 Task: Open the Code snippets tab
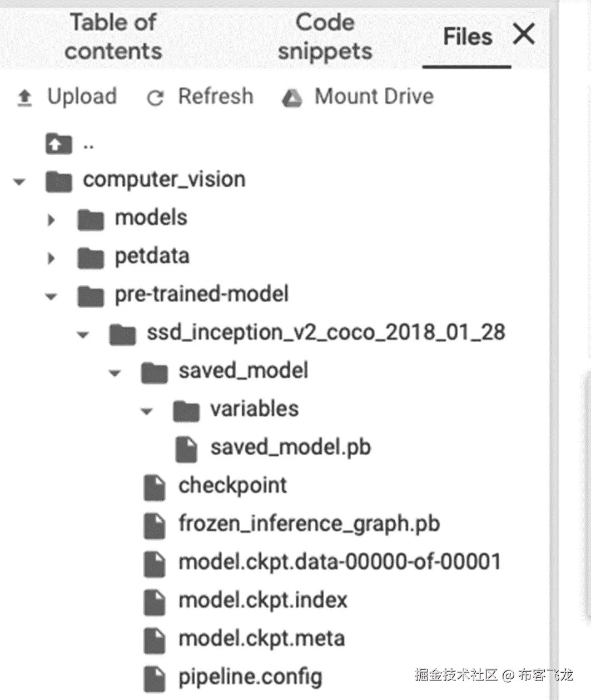point(325,37)
